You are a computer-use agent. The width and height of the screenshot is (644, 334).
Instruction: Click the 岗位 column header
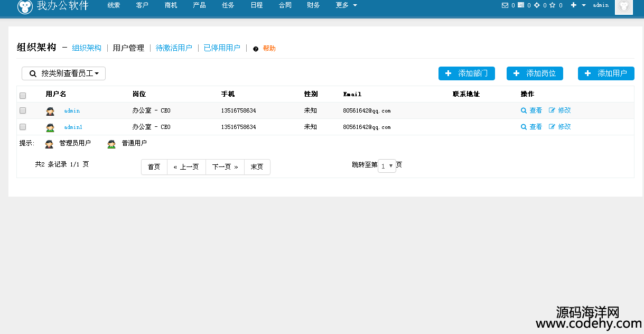[139, 94]
